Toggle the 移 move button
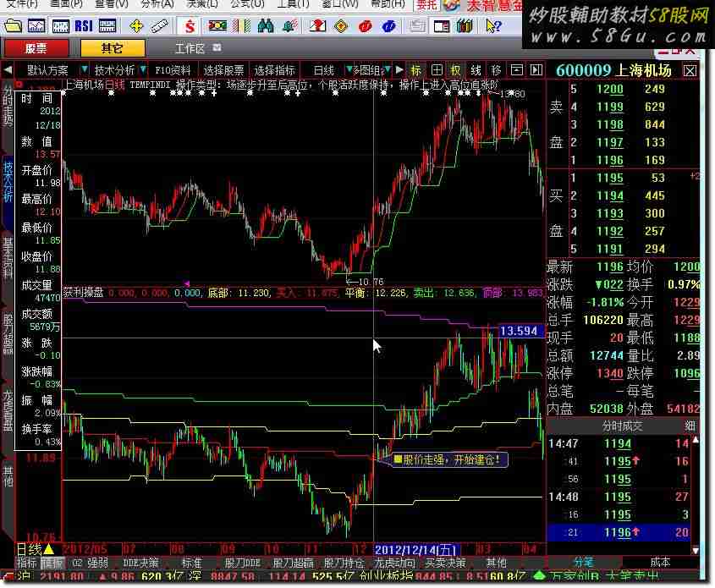This screenshot has width=715, height=588. coord(496,70)
